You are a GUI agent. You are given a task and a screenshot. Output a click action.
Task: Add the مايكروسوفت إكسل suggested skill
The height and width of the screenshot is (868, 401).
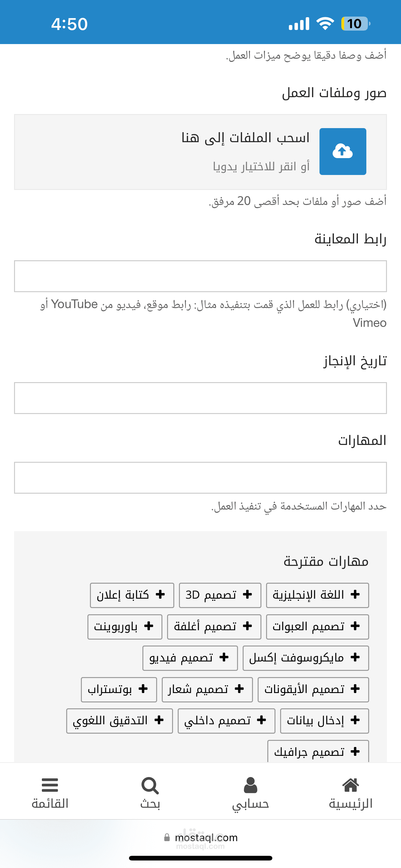[x=305, y=658]
